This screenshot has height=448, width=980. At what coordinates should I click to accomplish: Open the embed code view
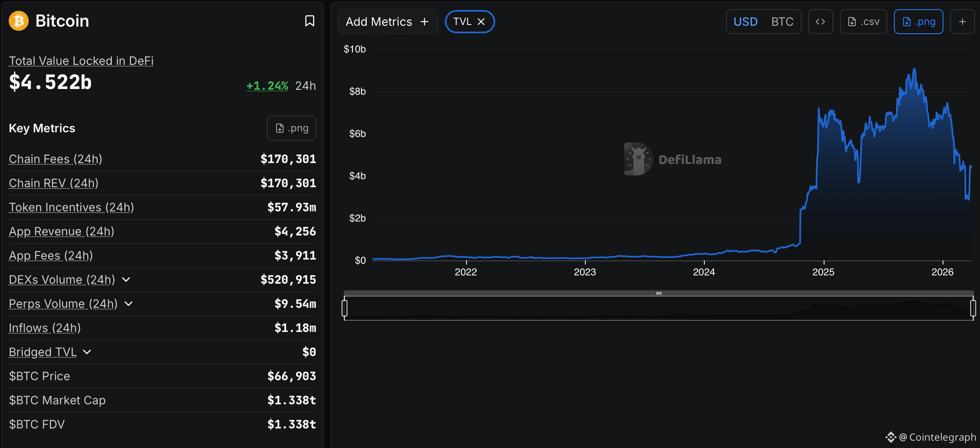tap(820, 21)
